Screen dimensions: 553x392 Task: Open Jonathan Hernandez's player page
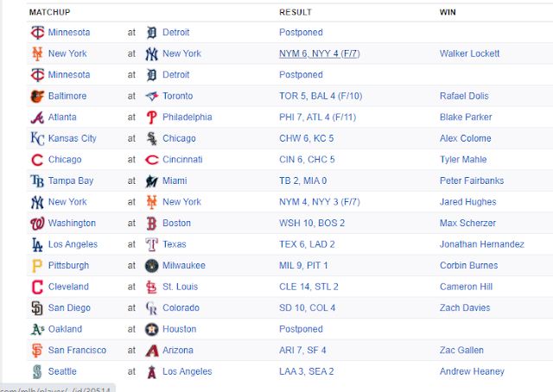pos(482,244)
